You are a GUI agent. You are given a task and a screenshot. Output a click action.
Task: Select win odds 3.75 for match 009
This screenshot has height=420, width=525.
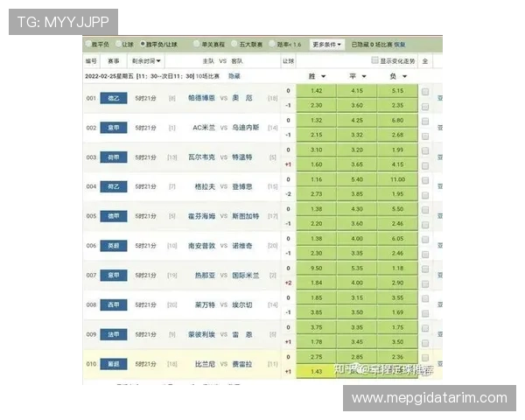(317, 327)
